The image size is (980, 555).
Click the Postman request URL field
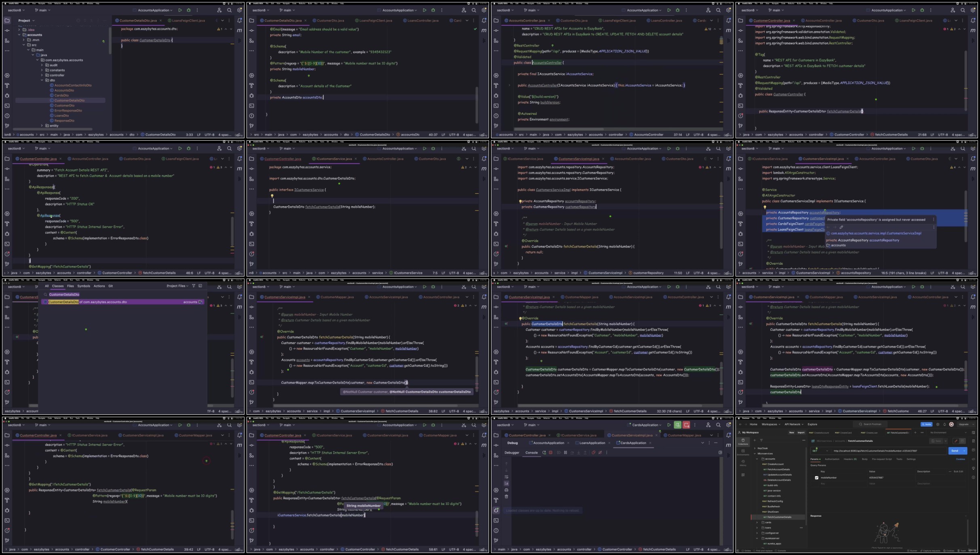889,451
